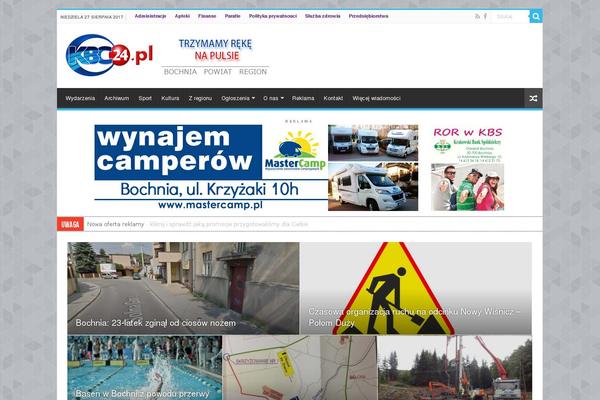Open the Administracje top link
The height and width of the screenshot is (400, 600).
[150, 16]
